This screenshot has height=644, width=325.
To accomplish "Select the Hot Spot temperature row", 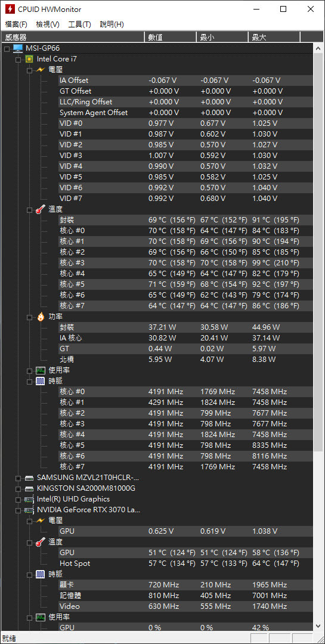I will coord(185,563).
